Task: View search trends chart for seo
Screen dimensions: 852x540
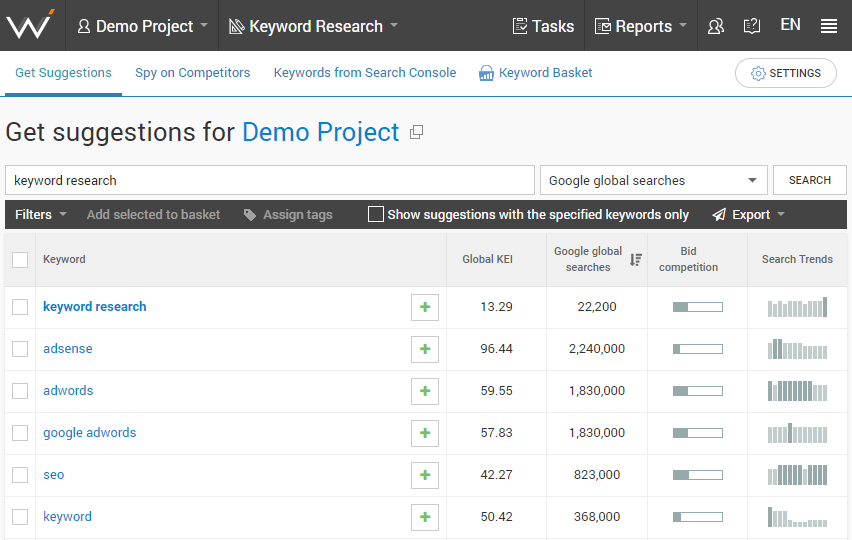Action: pyautogui.click(x=797, y=475)
